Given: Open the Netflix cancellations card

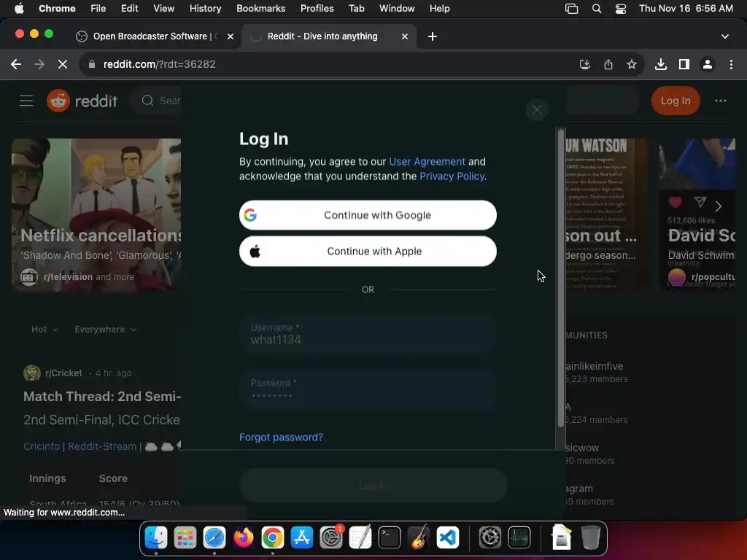Looking at the screenshot, I should 96,215.
